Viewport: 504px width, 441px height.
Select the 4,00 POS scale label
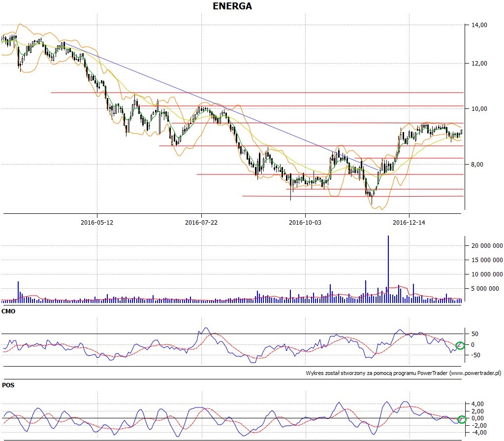pos(477,404)
